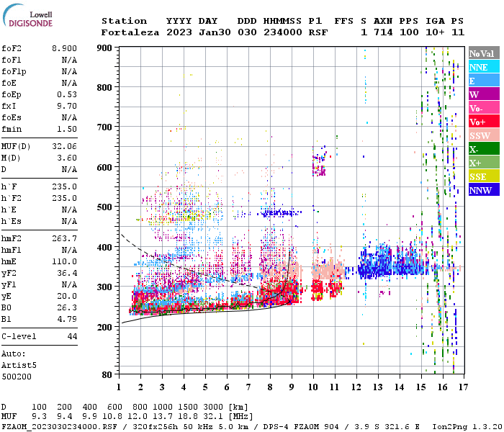This screenshot has height=432, width=504.
Task: Select the X+ legend color swatch
Action: point(484,162)
